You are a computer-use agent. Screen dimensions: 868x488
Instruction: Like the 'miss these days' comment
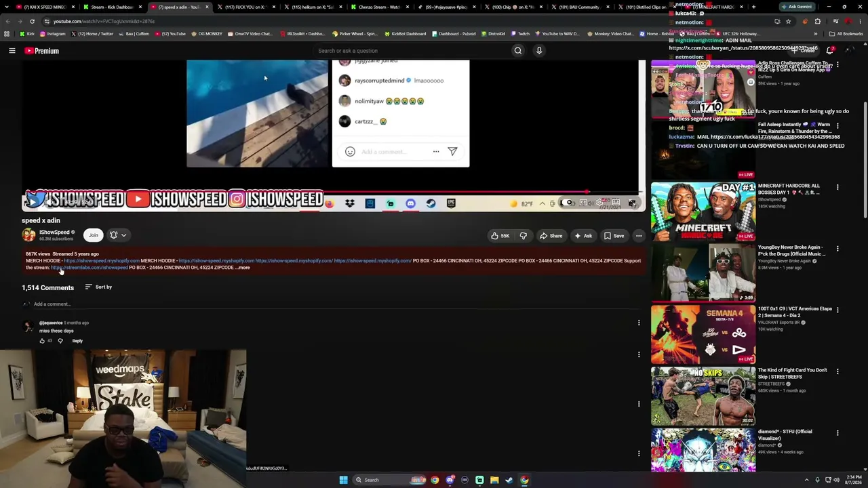[42, 341]
